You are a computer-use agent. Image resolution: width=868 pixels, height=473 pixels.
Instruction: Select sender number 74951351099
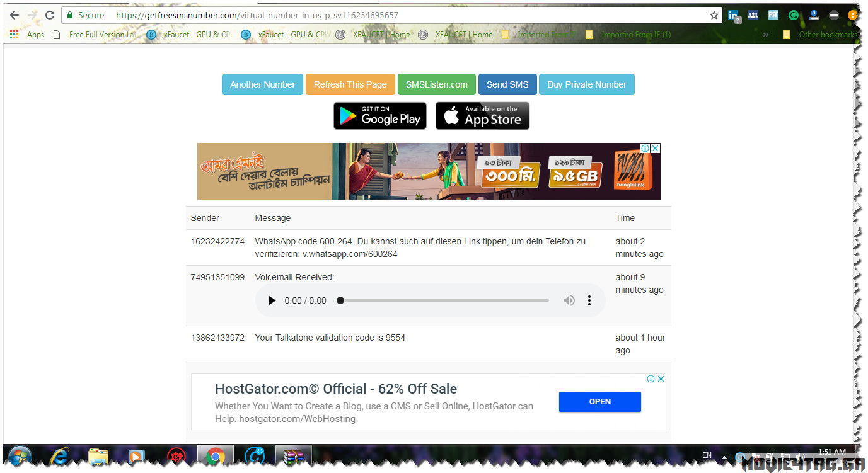pos(217,277)
